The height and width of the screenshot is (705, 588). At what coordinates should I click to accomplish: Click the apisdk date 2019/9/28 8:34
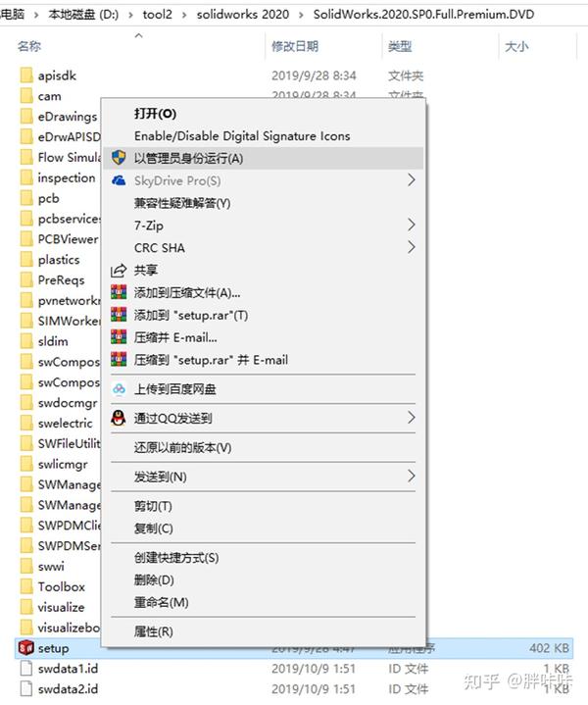314,76
